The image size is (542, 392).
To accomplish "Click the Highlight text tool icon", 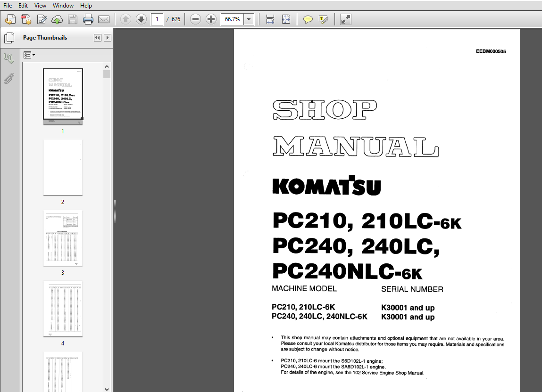I will coord(324,19).
